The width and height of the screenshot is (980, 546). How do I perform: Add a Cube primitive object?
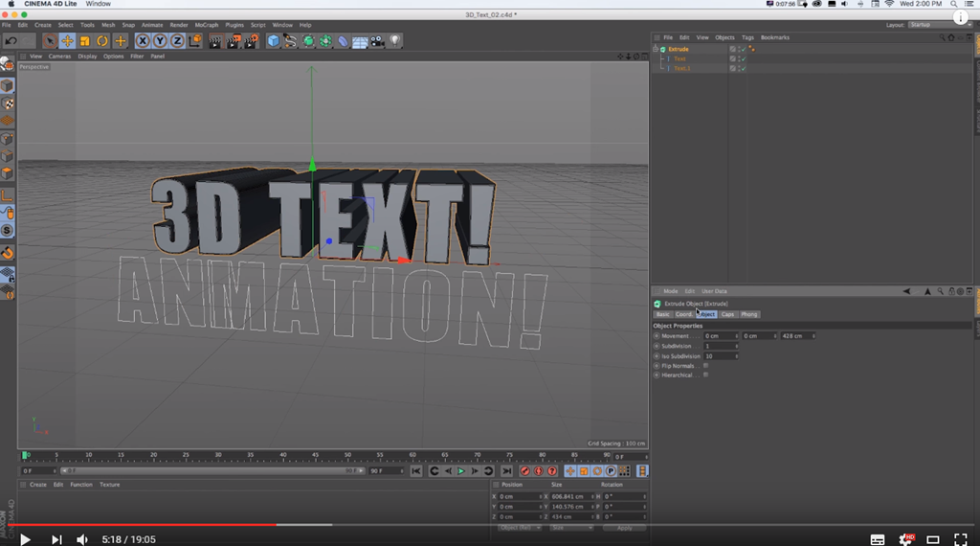coord(273,41)
